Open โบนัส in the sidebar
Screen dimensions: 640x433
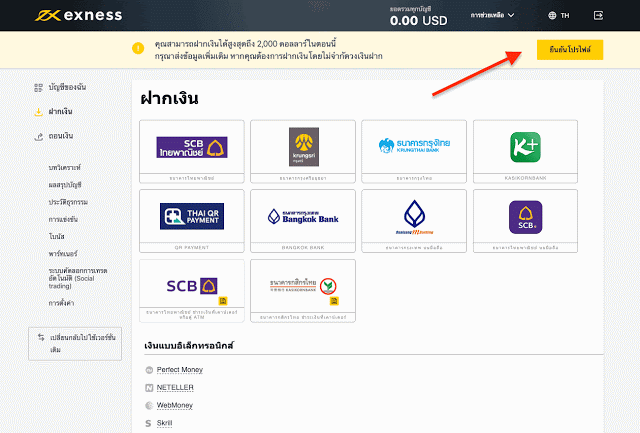[x=56, y=236]
